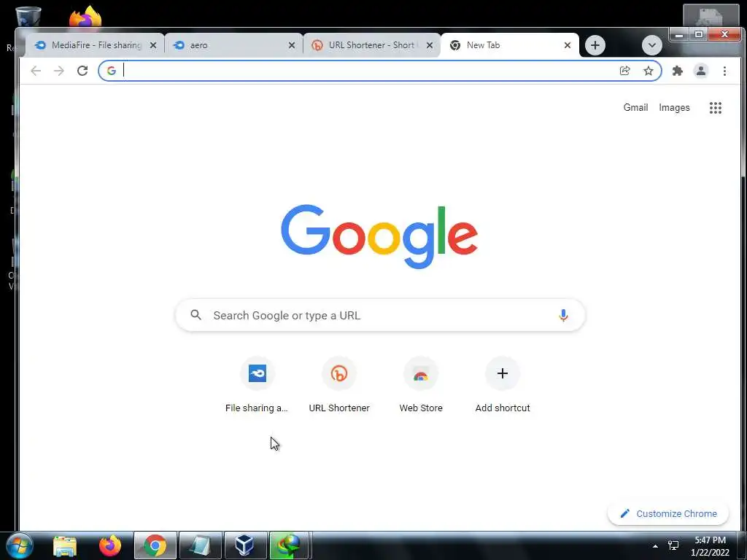Image resolution: width=747 pixels, height=560 pixels.
Task: Click the Chrome taskbar icon
Action: point(155,545)
